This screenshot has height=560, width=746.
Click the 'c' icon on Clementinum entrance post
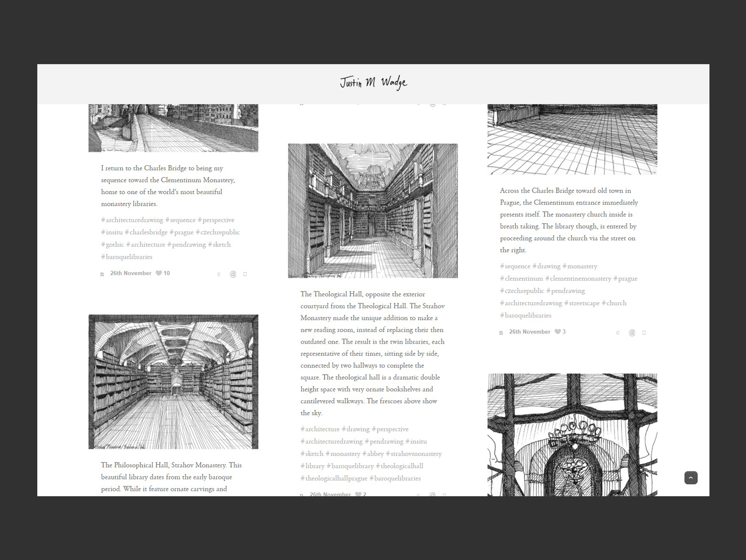[x=618, y=333]
